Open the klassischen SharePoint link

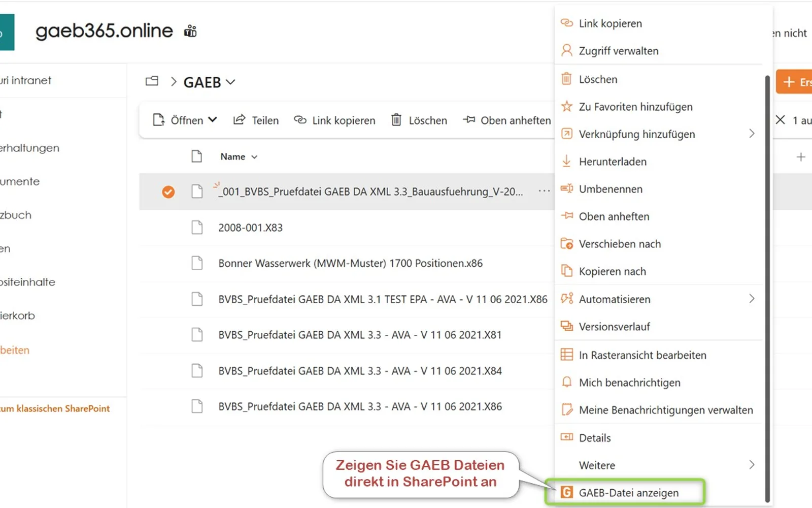point(54,408)
